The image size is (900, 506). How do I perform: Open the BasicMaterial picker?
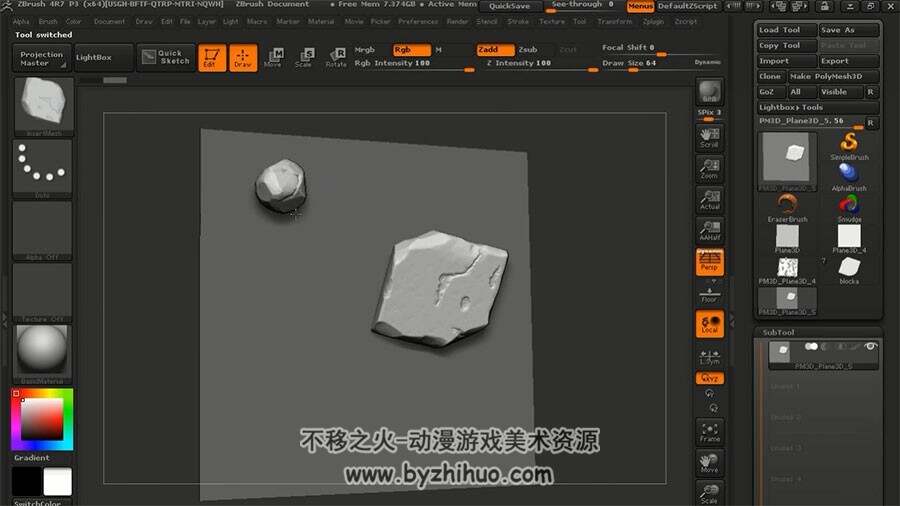[43, 354]
